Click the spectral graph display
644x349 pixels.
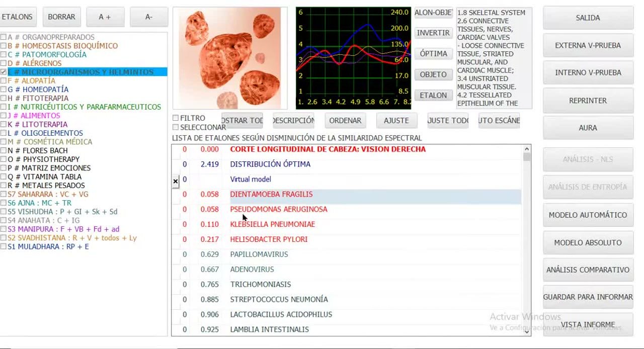353,58
